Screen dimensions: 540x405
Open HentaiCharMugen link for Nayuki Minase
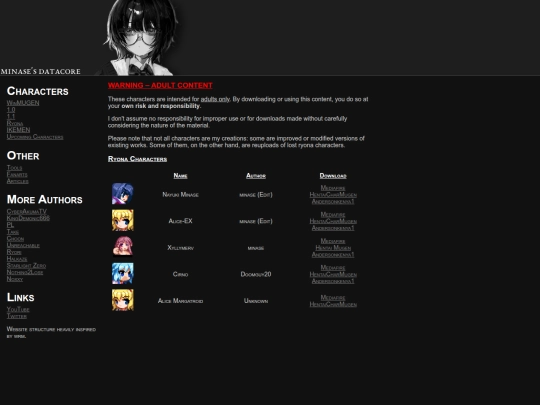(333, 195)
